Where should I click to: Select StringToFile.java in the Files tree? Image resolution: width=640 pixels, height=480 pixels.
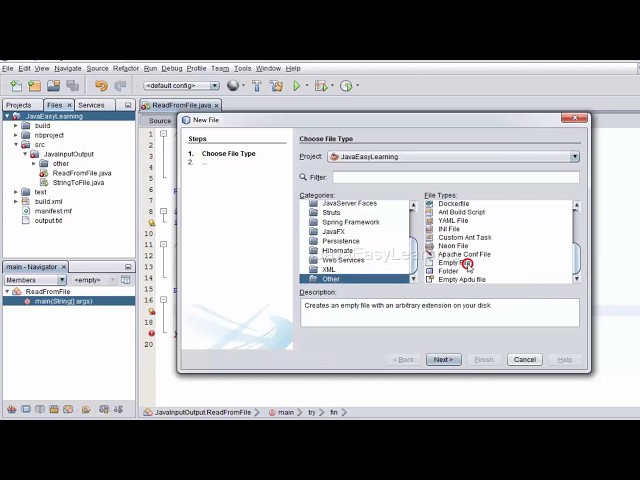(78, 182)
